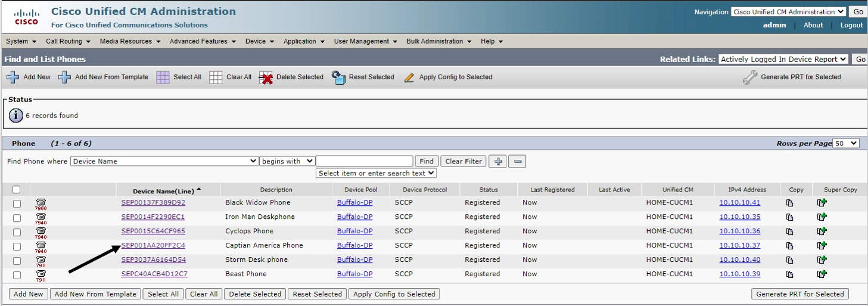The width and height of the screenshot is (868, 306).
Task: Click the 7960 phone icon for SEP00137F389D92
Action: point(41,205)
